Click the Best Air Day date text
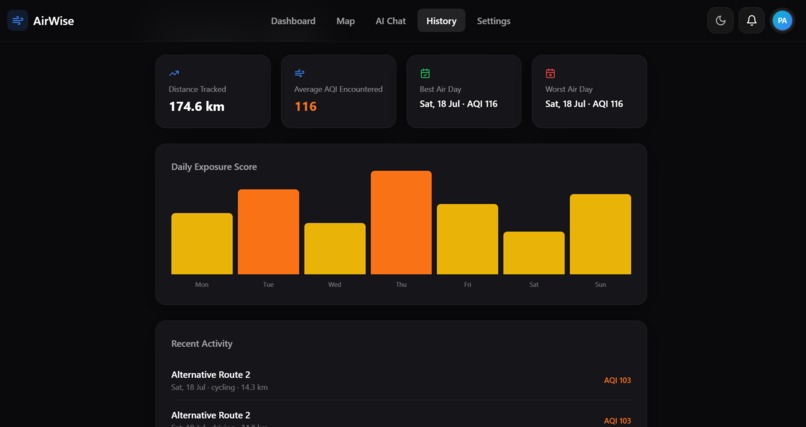 point(459,104)
